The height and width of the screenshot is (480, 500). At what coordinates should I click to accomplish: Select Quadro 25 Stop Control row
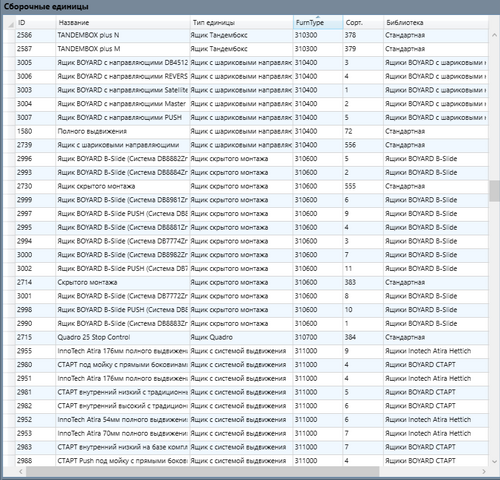click(x=246, y=337)
